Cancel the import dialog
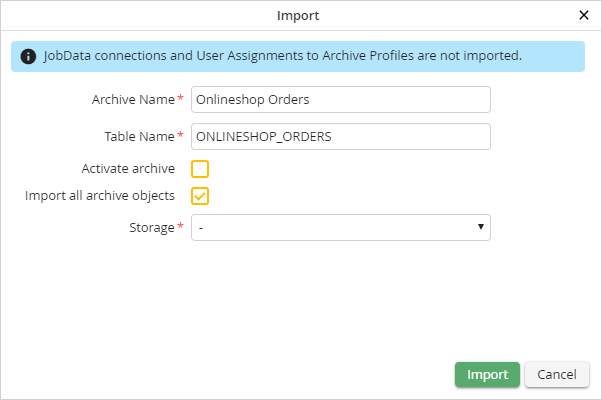The width and height of the screenshot is (602, 400). (x=556, y=374)
